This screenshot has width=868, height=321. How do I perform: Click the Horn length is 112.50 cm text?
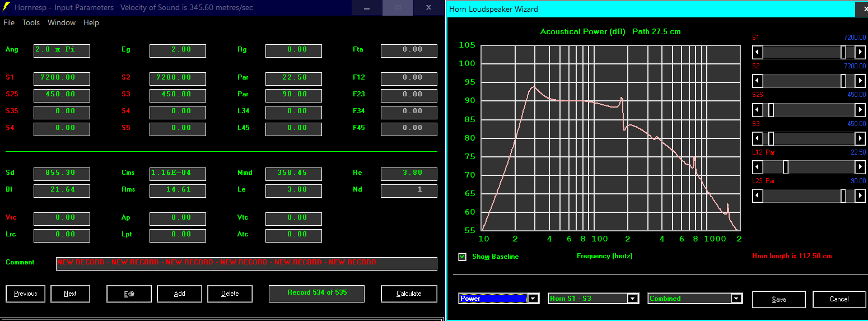coord(792,256)
